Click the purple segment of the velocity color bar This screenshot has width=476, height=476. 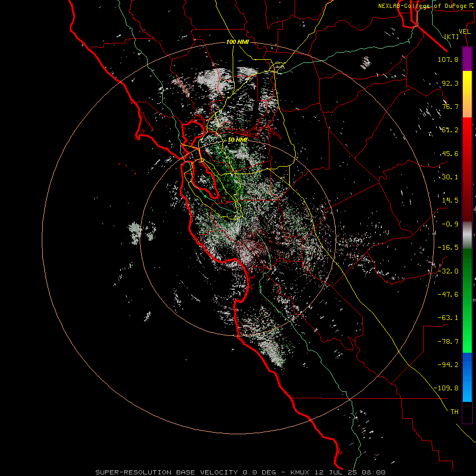[x=467, y=59]
